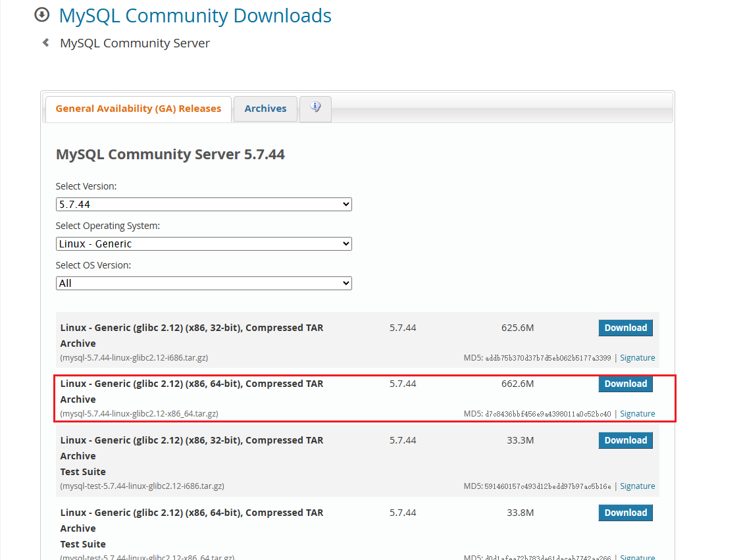
Task: Click the 32-bit Compressed TAR Archive title, 625.6M row
Action: [192, 336]
